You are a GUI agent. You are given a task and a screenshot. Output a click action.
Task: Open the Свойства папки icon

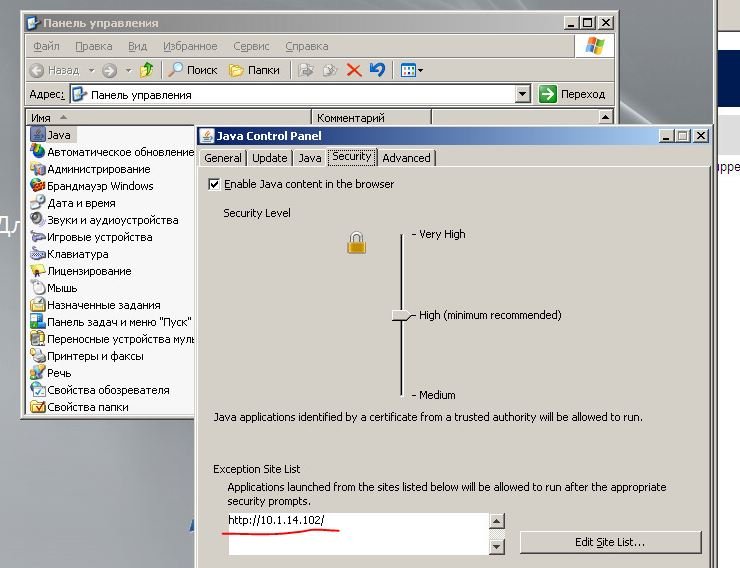(x=37, y=406)
